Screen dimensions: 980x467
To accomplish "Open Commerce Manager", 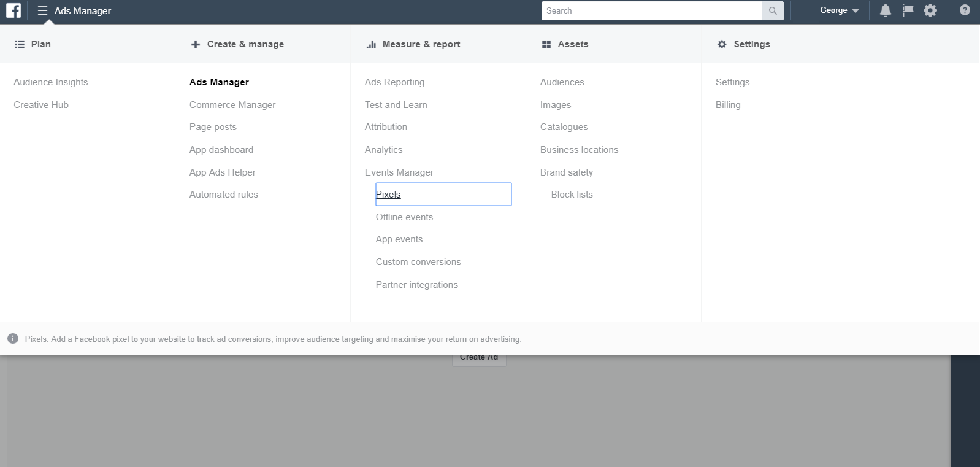I will click(232, 105).
